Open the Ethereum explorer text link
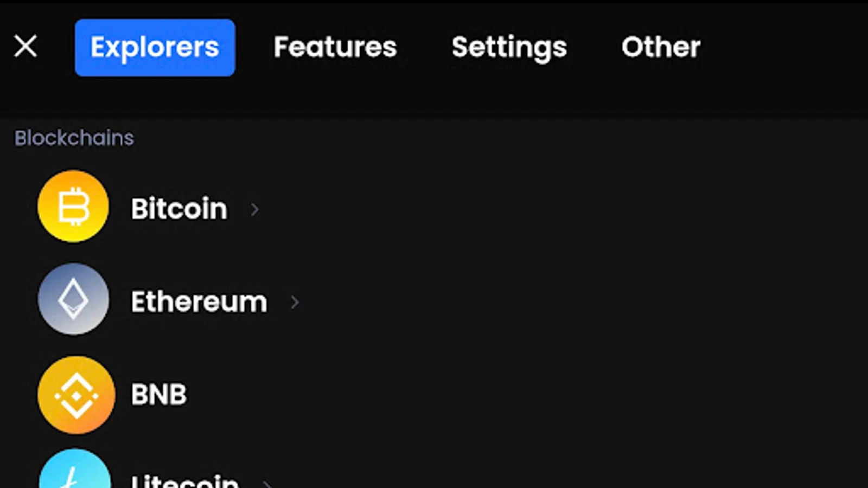This screenshot has height=488, width=868. tap(199, 301)
